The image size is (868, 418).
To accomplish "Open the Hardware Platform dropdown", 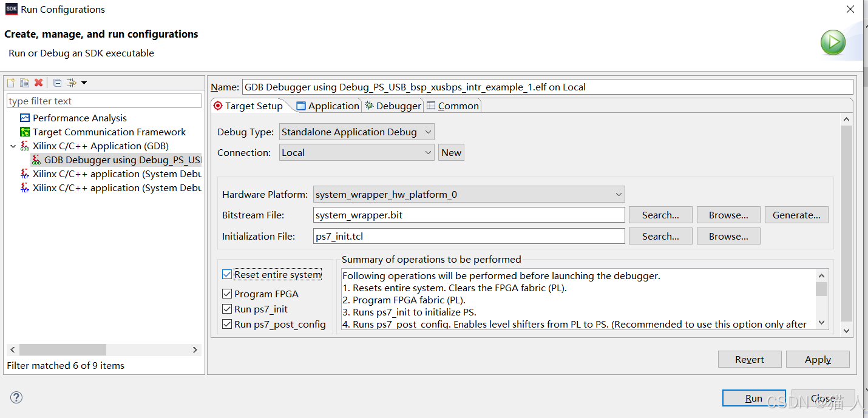I will (x=469, y=194).
